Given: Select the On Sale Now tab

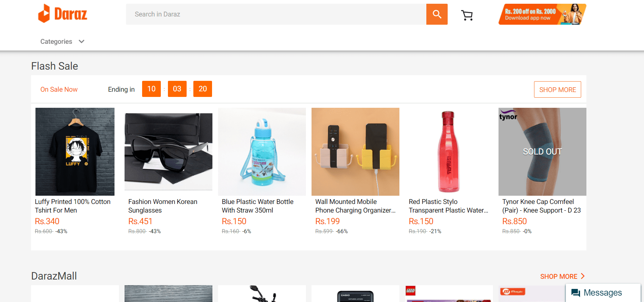Looking at the screenshot, I should 59,89.
